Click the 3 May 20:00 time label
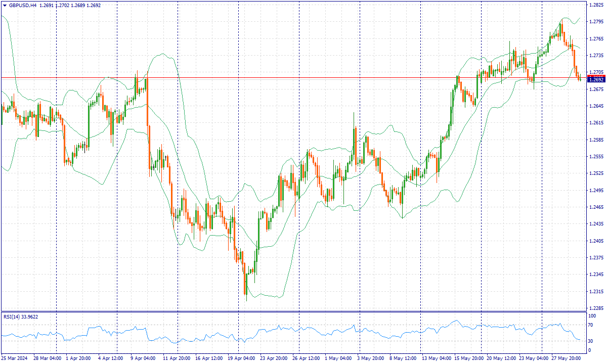Viewport: 607px width, 364px height. coord(370,358)
